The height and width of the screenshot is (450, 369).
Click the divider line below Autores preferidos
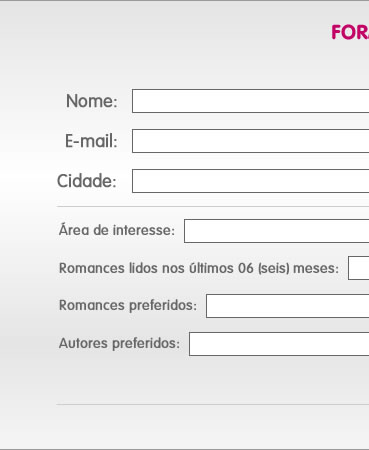point(213,405)
